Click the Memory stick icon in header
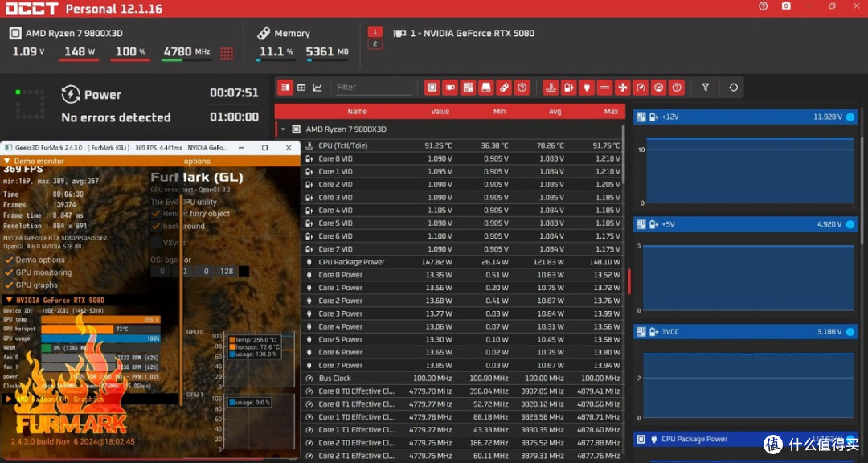This screenshot has height=463, width=868. point(264,33)
